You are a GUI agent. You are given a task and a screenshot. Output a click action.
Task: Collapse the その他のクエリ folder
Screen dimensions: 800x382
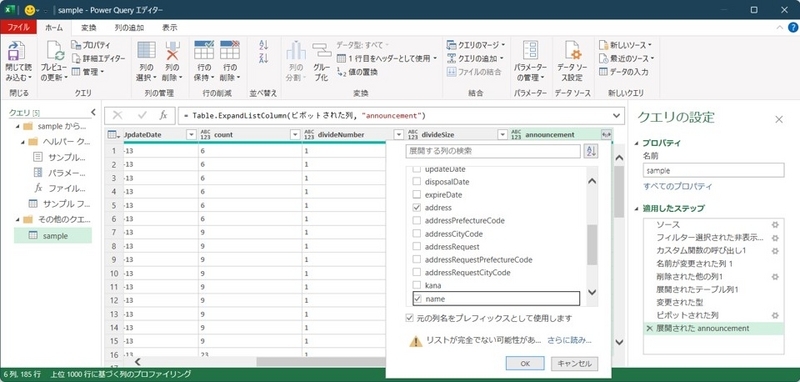click(x=18, y=220)
